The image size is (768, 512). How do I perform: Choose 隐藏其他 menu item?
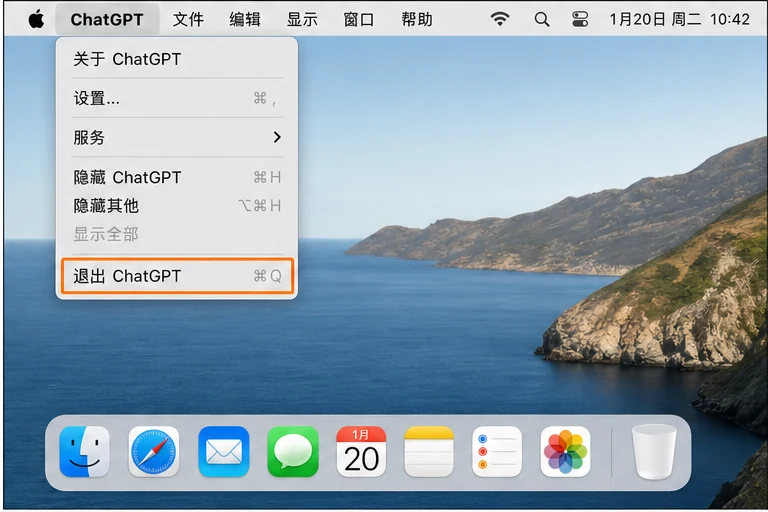point(177,205)
